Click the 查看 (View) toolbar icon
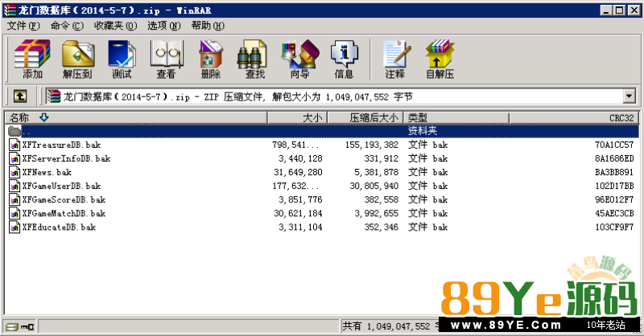 [167, 59]
